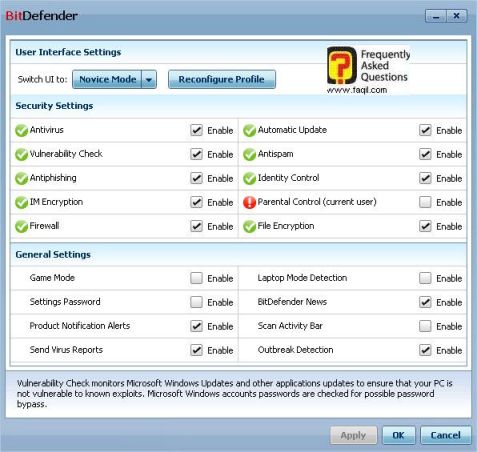Viewport: 477px width, 452px height.
Task: Uncheck Vulnerability Check Enable checkbox
Action: (196, 154)
